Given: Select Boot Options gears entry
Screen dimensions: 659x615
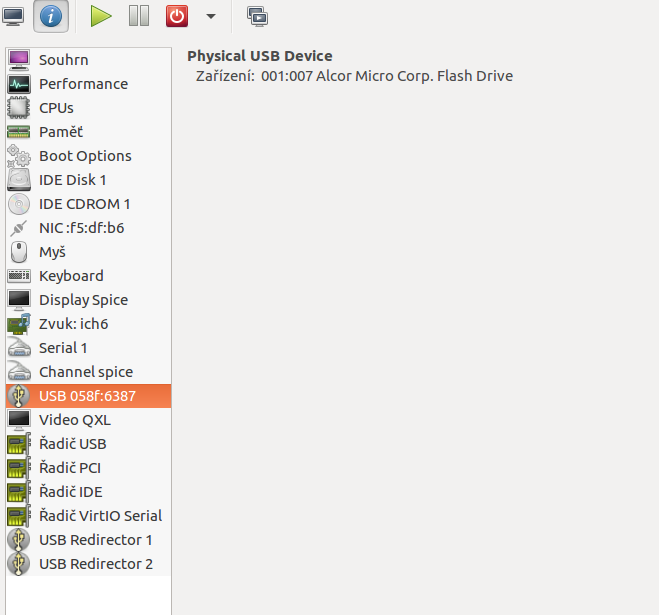Looking at the screenshot, I should coord(88,156).
